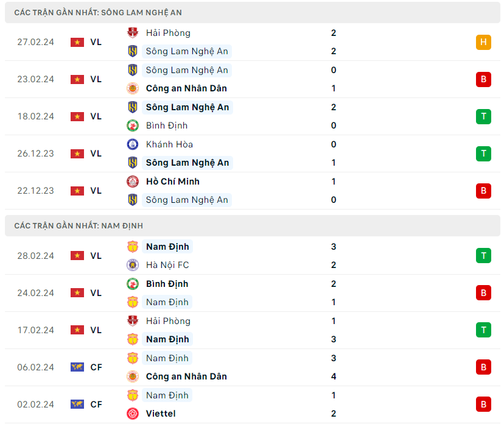This screenshot has width=504, height=427.
Task: Click the Khánh Hòa club crest
Action: click(x=133, y=144)
